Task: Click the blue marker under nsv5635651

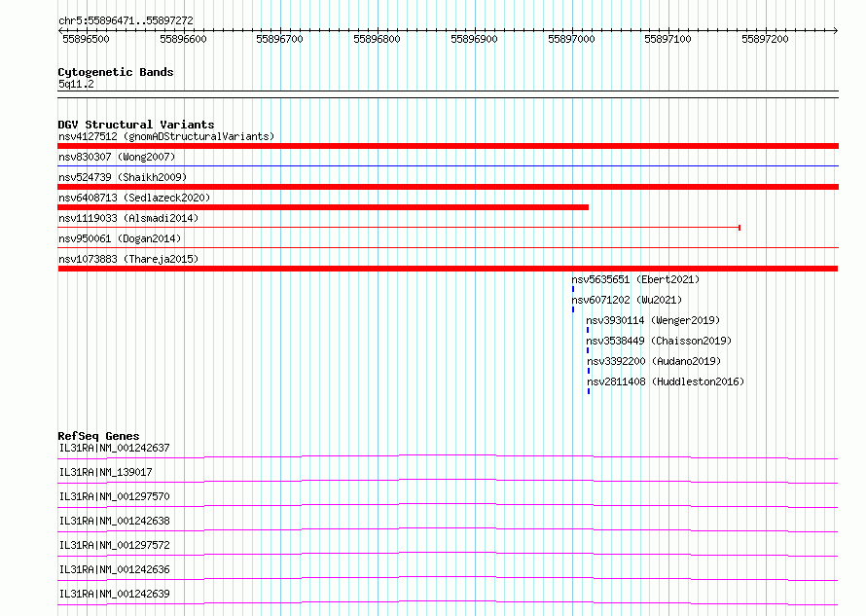Action: pos(573,289)
